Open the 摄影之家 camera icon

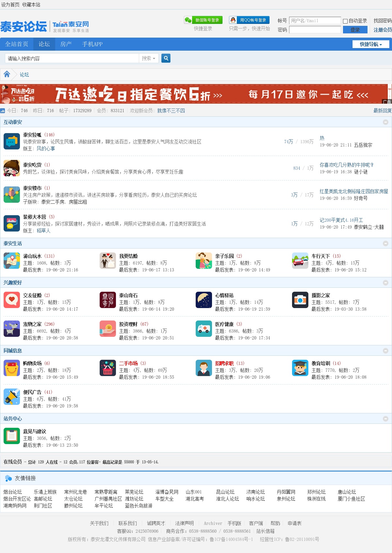point(300,300)
